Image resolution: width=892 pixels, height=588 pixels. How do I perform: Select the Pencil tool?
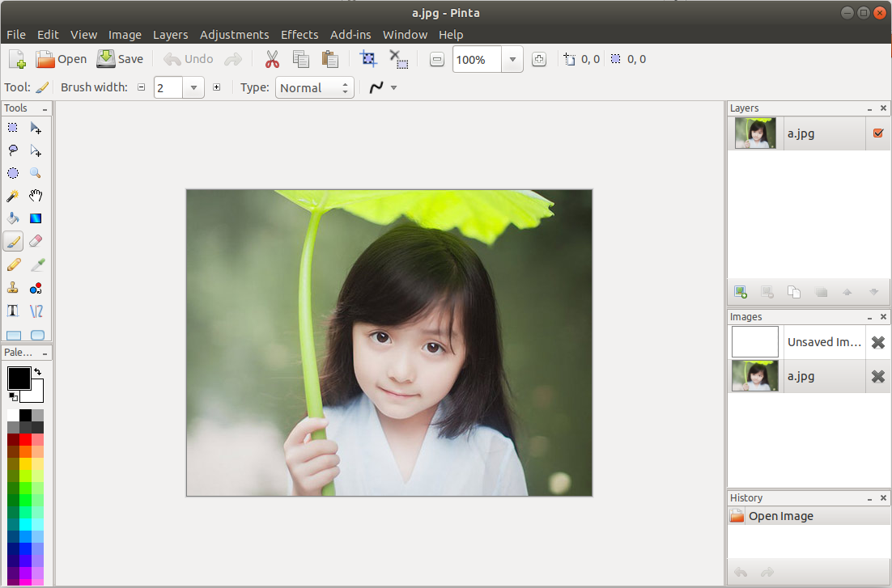point(12,265)
